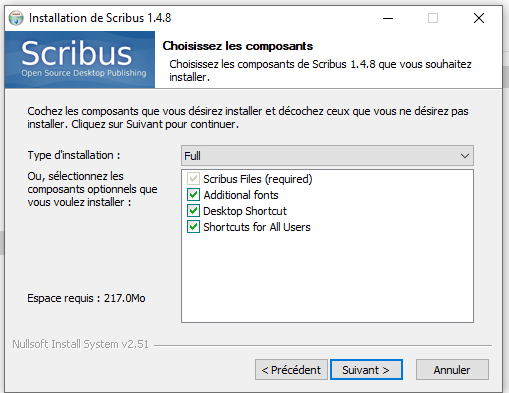Screen dimensions: 509x393
Task: Minimize the installer window
Action: pyautogui.click(x=388, y=18)
